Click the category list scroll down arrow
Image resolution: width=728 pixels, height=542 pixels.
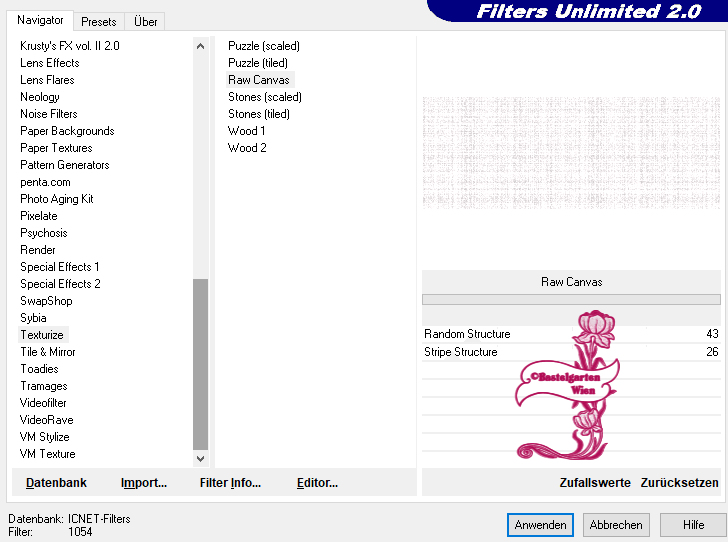tap(201, 459)
